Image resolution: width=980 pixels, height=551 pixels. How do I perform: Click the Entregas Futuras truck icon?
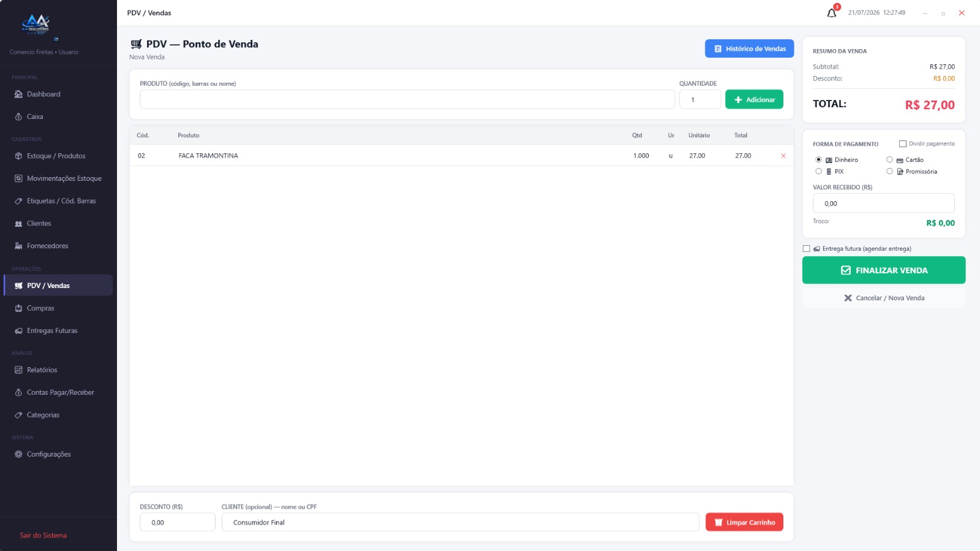click(x=18, y=331)
